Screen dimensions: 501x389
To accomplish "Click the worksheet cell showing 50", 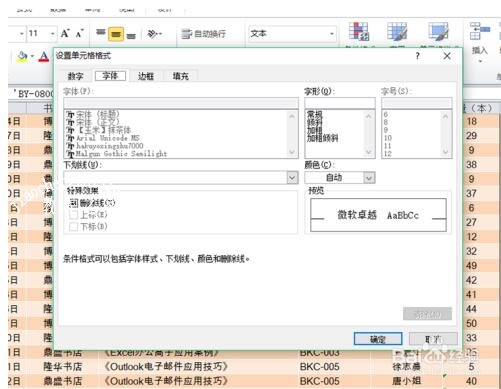I will [x=471, y=323].
